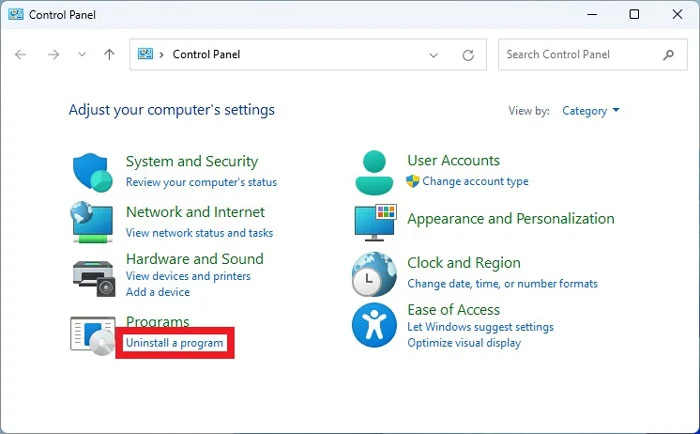Click the User Accounts person icon
Viewport: 700px width, 434px height.
(374, 172)
